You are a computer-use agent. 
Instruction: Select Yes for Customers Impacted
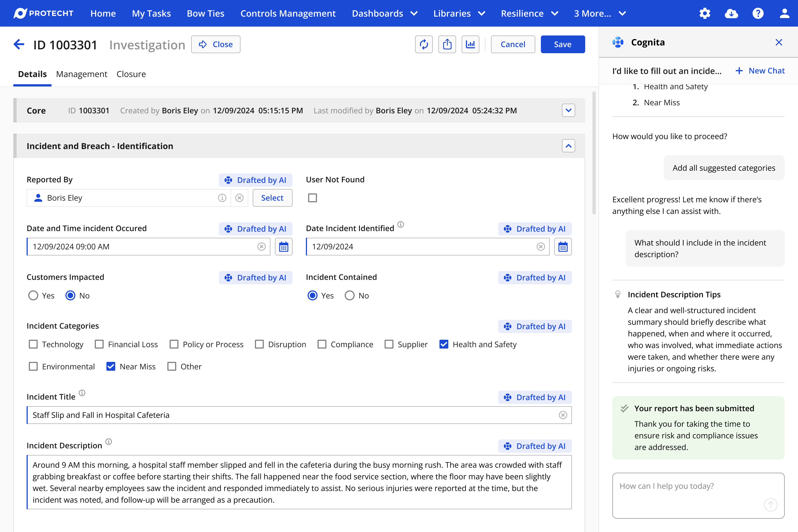click(x=33, y=296)
